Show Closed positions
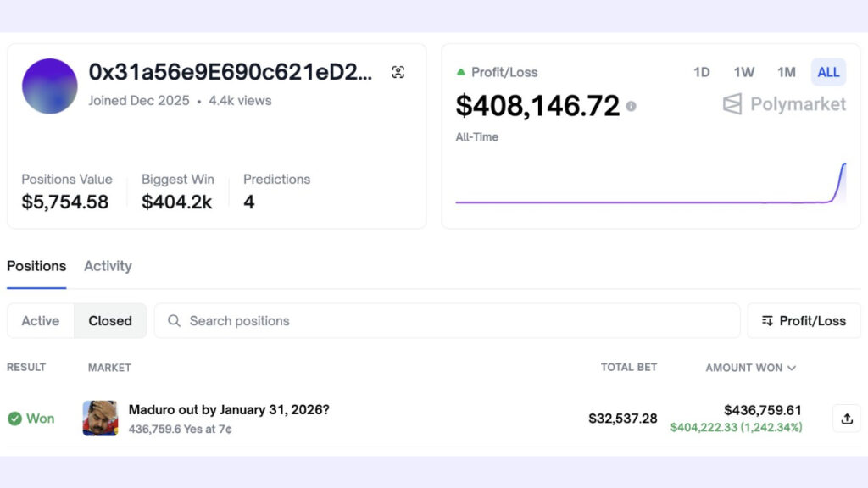 point(110,321)
